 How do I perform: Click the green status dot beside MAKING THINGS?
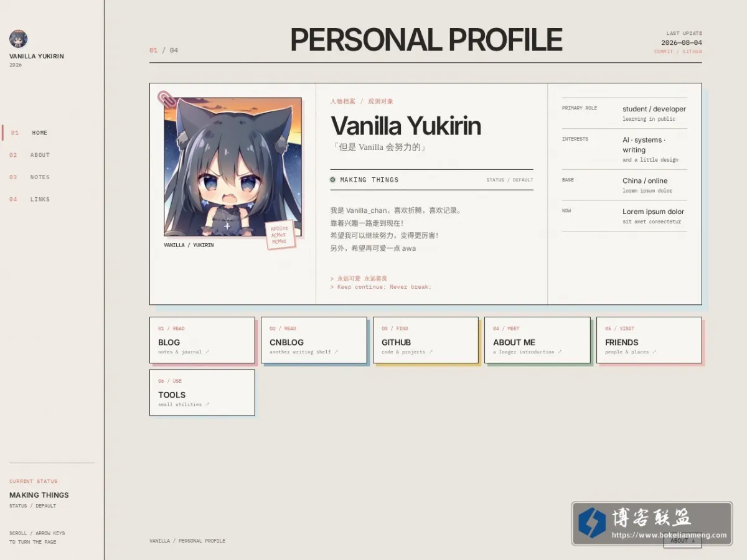(332, 180)
